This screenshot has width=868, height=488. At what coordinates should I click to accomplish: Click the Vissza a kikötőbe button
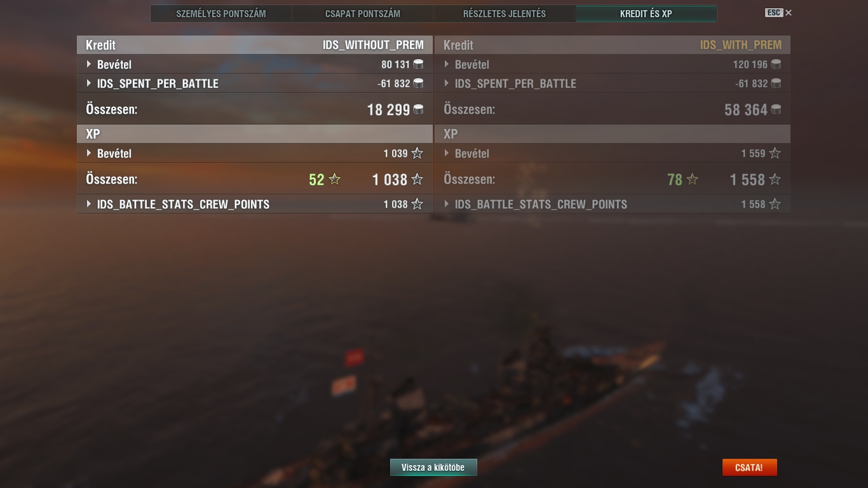(433, 468)
